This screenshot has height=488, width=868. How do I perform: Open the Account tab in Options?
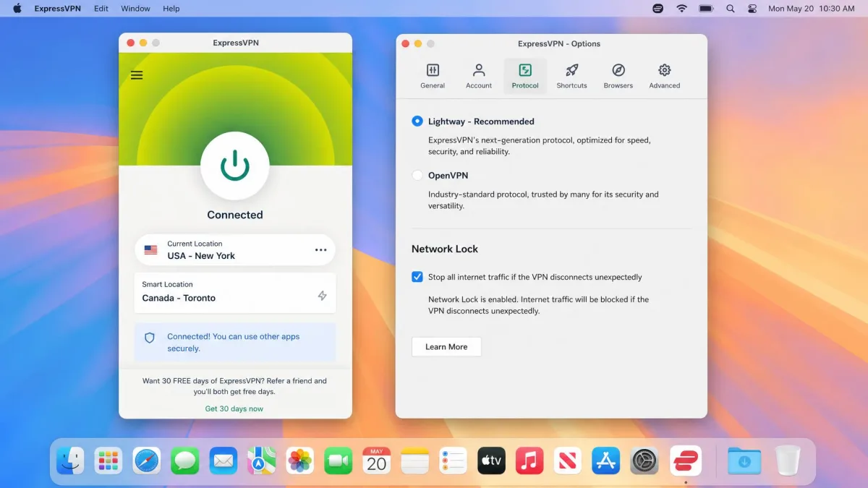coord(479,76)
